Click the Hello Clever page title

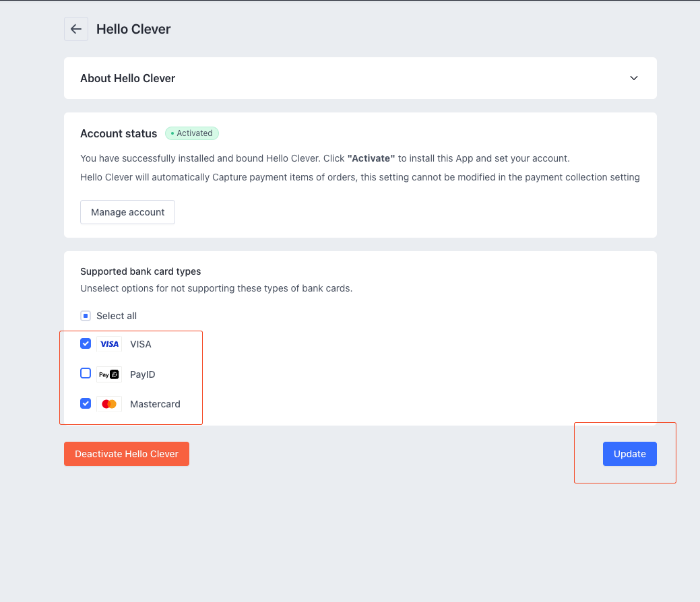coord(133,29)
